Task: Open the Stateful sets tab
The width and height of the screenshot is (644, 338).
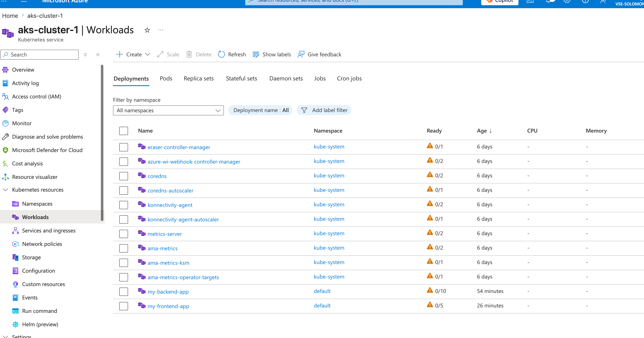Action: pos(241,79)
